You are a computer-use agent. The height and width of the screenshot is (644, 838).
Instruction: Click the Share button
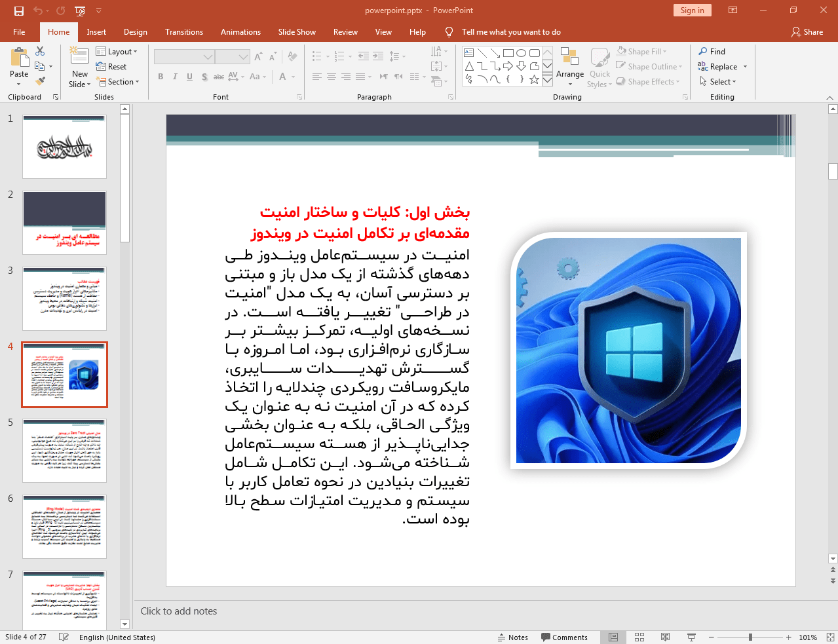(807, 32)
